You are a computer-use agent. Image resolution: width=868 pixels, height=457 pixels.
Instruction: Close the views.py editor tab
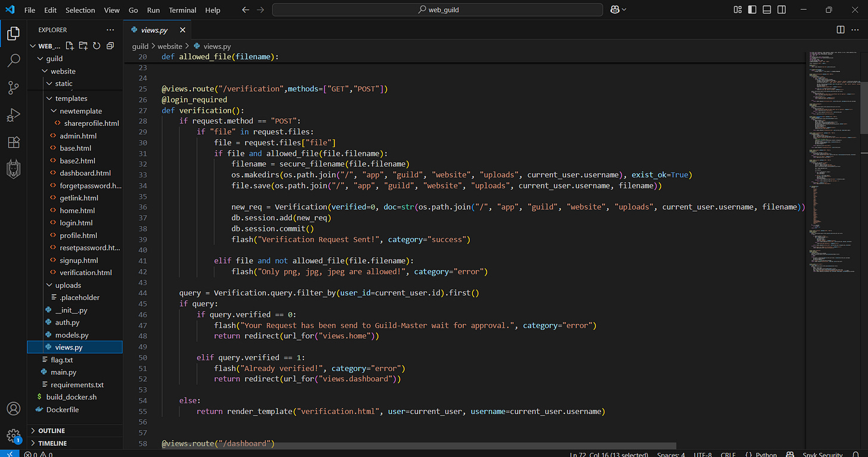tap(182, 30)
